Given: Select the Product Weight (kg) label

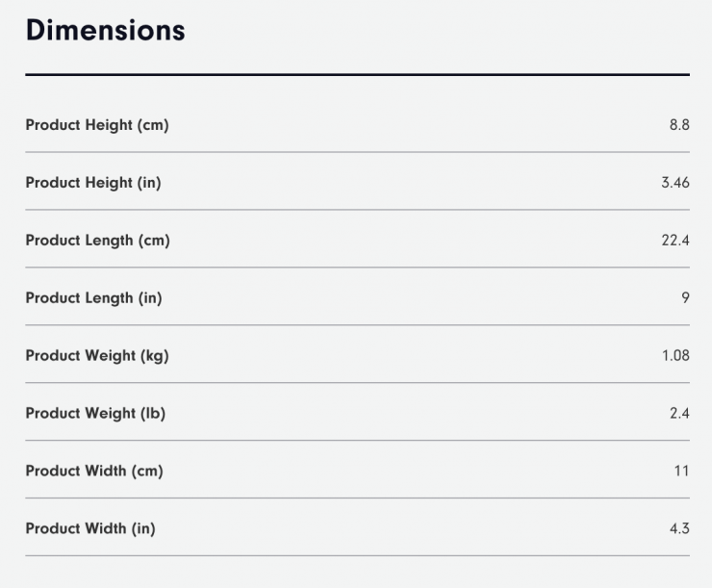Looking at the screenshot, I should point(96,356).
